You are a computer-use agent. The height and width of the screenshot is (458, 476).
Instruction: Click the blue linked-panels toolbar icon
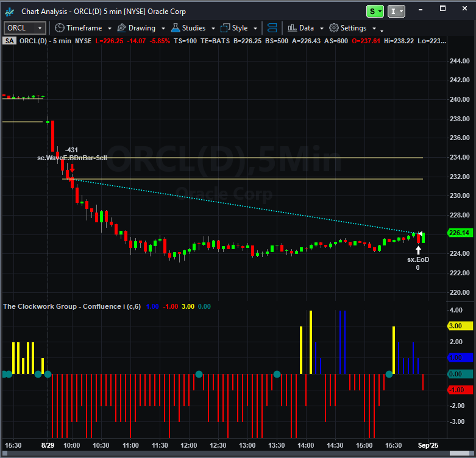click(x=272, y=28)
